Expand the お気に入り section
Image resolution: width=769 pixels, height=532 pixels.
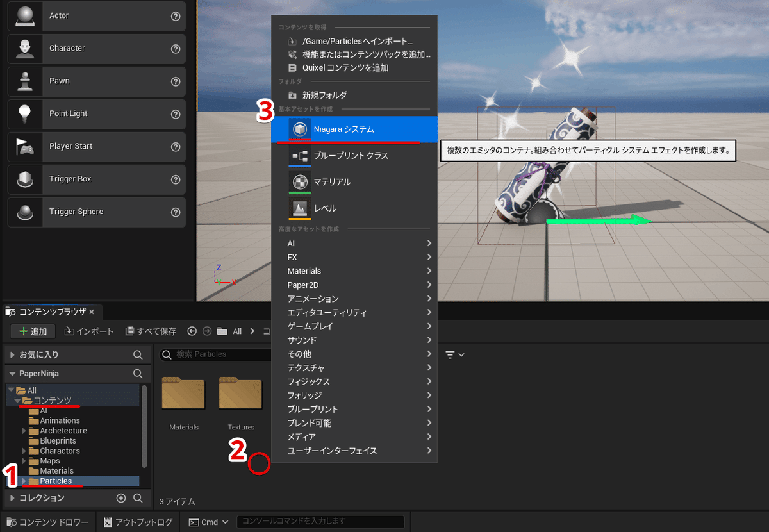12,354
